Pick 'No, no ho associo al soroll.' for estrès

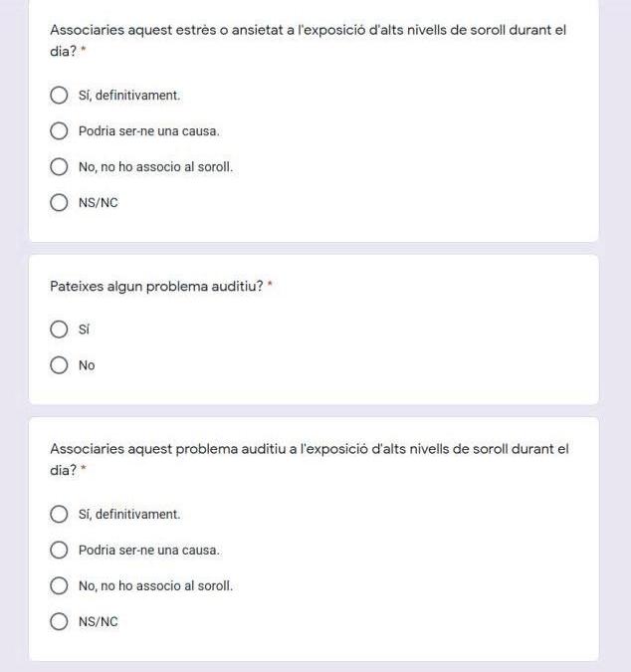tap(59, 167)
